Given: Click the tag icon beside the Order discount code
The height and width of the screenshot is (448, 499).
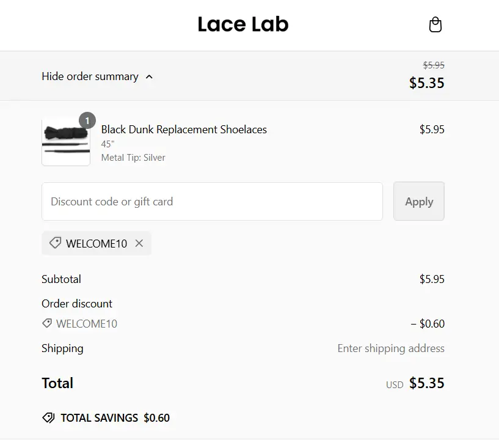Looking at the screenshot, I should [47, 323].
